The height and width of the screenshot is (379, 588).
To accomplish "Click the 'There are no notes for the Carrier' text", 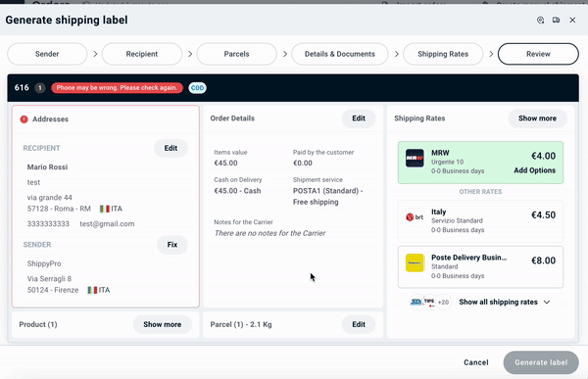I will tap(270, 233).
